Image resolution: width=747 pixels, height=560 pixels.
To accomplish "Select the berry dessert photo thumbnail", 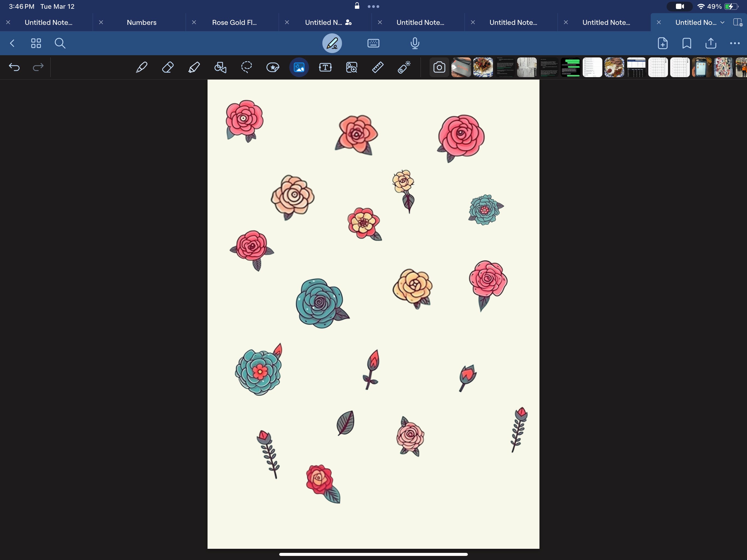I will click(483, 67).
